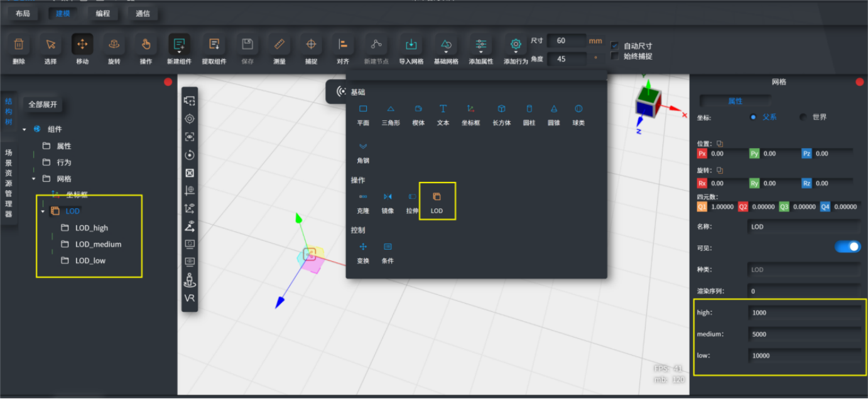Collapse the 组件 root node

tap(24, 129)
